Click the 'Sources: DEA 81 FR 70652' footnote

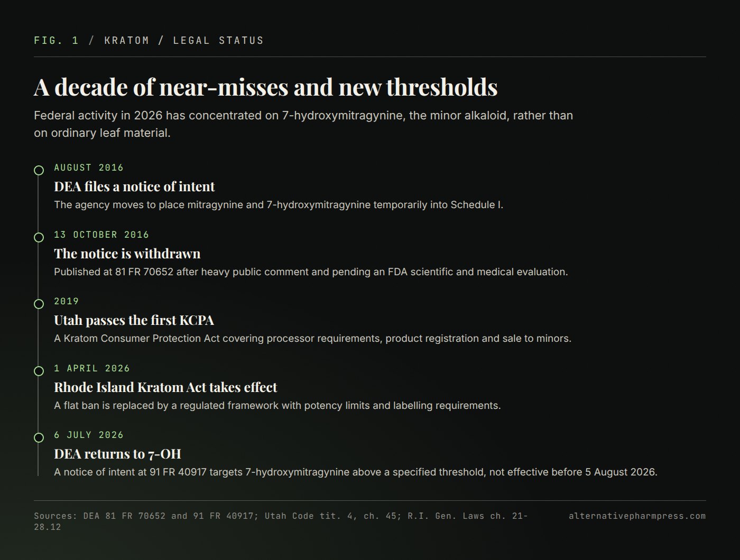(x=281, y=521)
